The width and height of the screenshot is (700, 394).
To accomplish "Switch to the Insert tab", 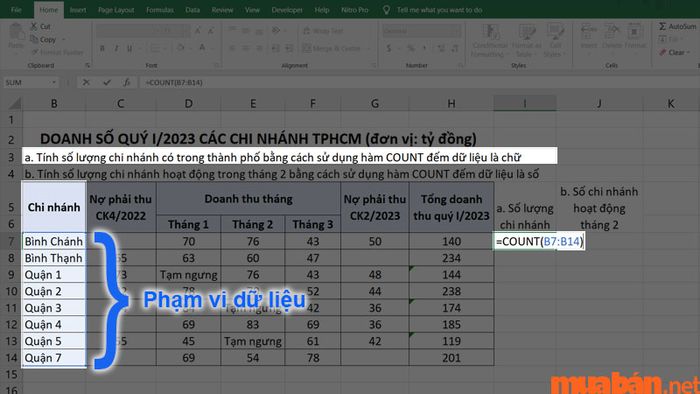I will coord(78,9).
